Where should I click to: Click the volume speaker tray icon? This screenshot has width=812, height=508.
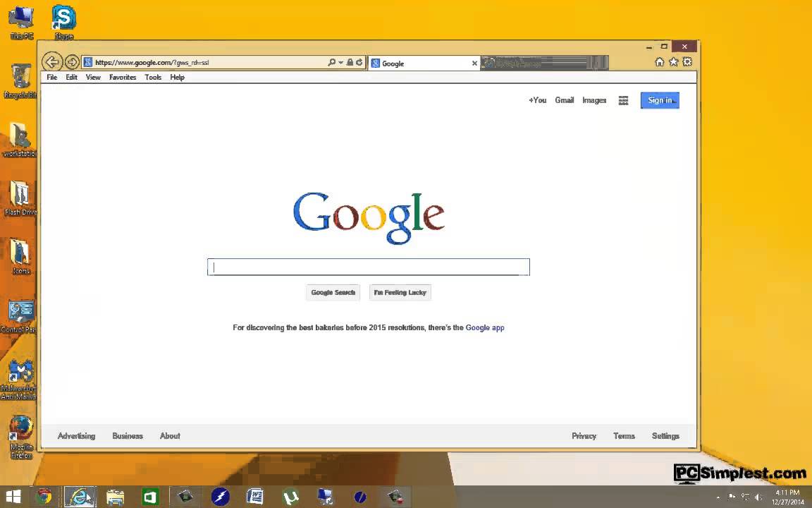pos(758,497)
